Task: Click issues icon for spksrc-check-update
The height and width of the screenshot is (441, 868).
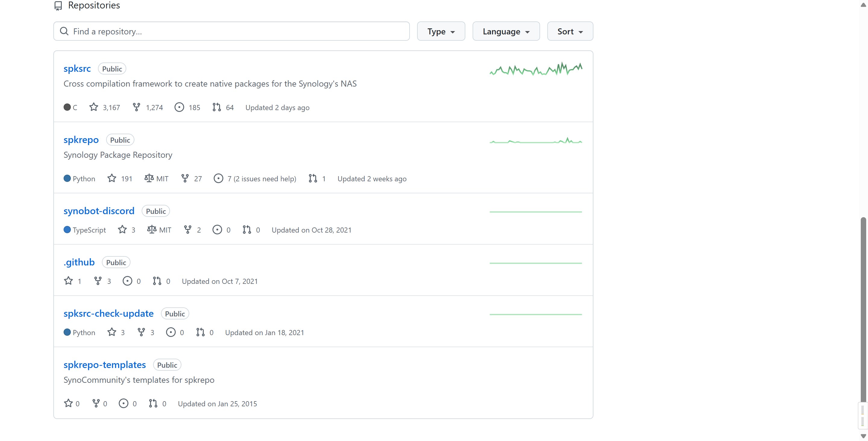Action: (x=171, y=332)
